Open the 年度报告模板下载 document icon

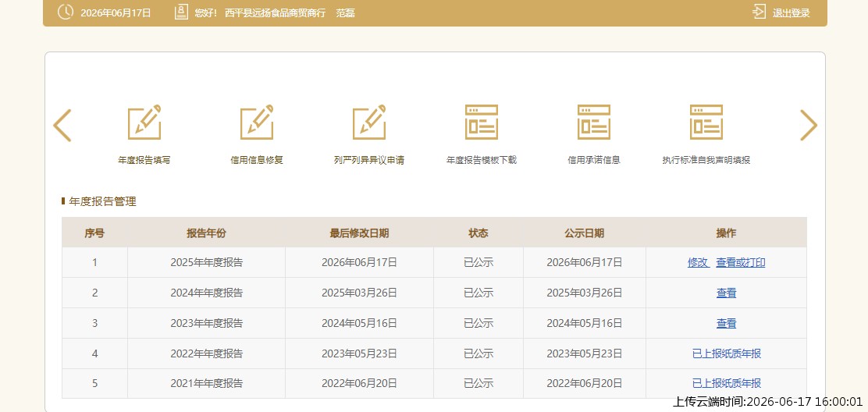tap(482, 123)
